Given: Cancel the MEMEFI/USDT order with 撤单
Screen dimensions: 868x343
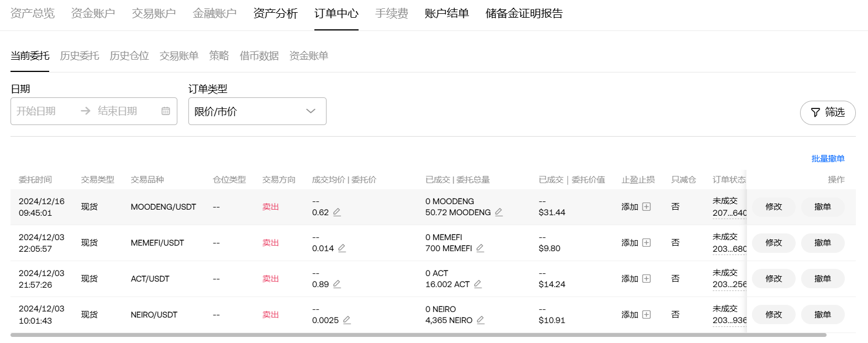Looking at the screenshot, I should tap(822, 243).
